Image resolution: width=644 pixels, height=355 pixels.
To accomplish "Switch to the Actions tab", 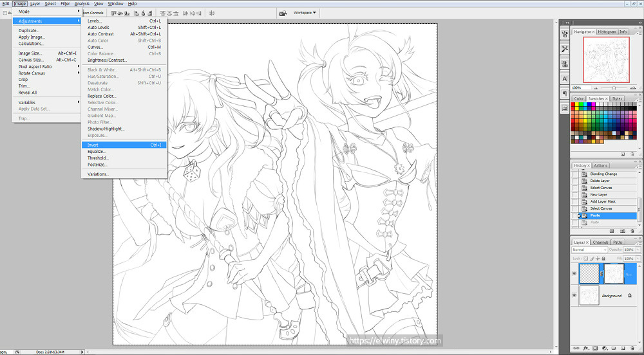I will 600,166.
